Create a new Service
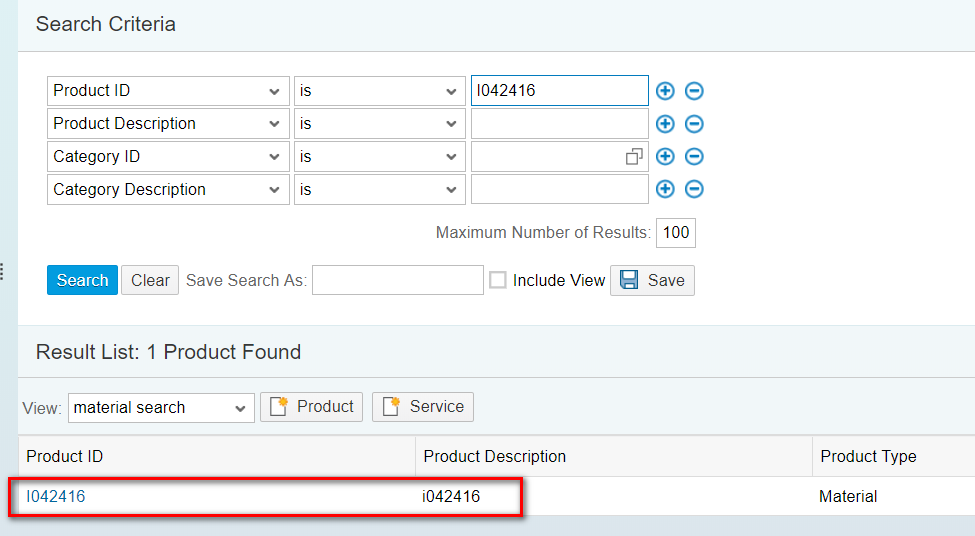The width and height of the screenshot is (975, 536). click(423, 407)
